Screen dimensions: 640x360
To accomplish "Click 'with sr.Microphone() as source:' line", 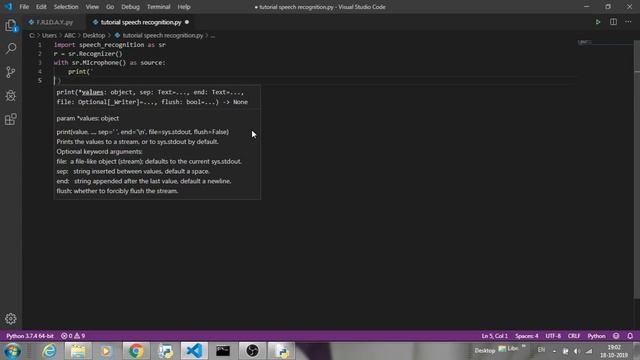I will pos(109,63).
